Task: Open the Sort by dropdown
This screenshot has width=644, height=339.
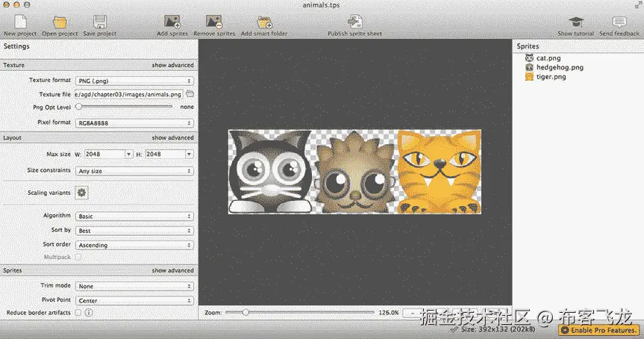Action: click(134, 231)
